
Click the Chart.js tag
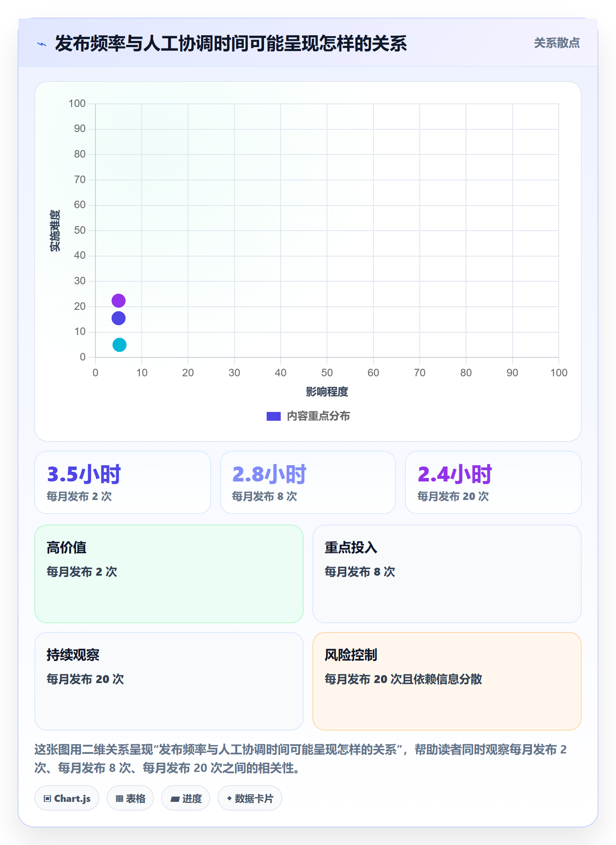[x=67, y=798]
